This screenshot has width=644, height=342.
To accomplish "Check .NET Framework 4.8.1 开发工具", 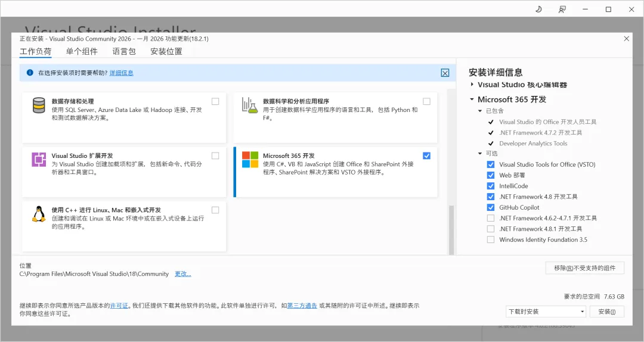I will [490, 229].
